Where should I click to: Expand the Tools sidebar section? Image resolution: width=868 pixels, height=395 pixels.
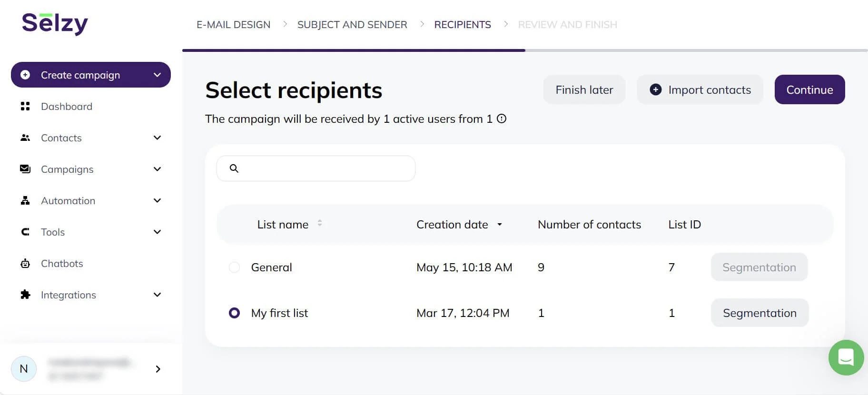tap(158, 232)
